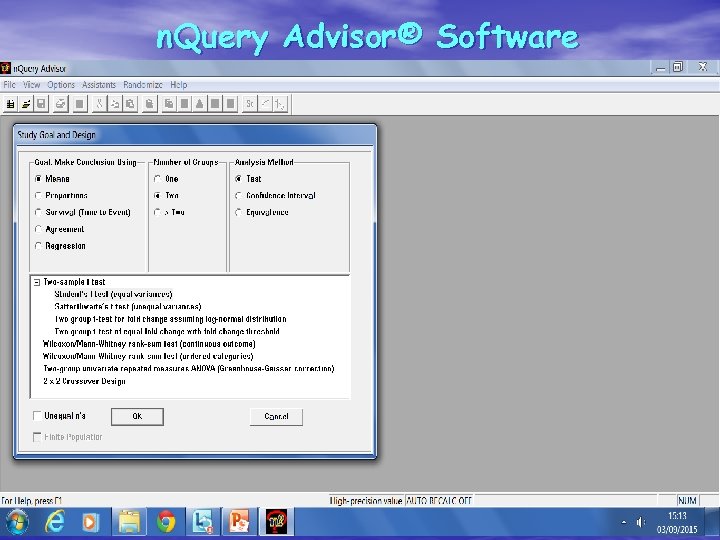Click the volume speaker tray icon
Viewport: 720px width, 540px height.
(640, 522)
